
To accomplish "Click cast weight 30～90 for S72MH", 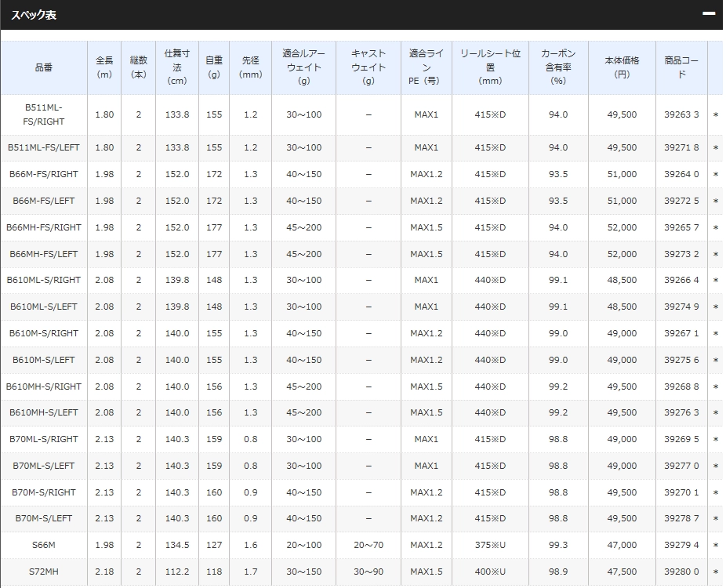I will 368,572.
